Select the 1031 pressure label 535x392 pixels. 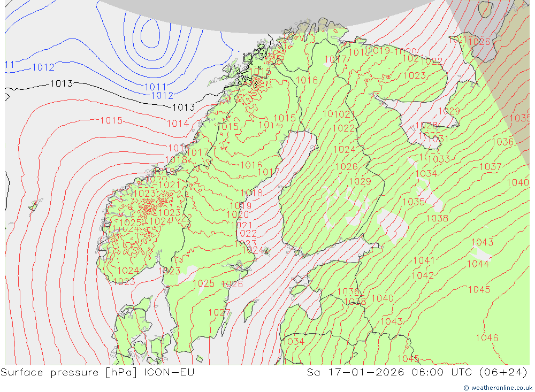click(x=438, y=139)
